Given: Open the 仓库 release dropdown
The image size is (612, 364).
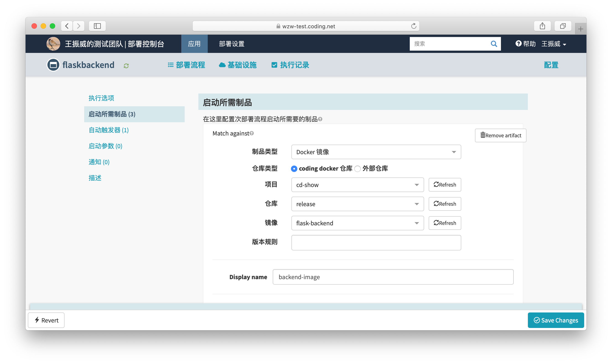Looking at the screenshot, I should point(358,204).
